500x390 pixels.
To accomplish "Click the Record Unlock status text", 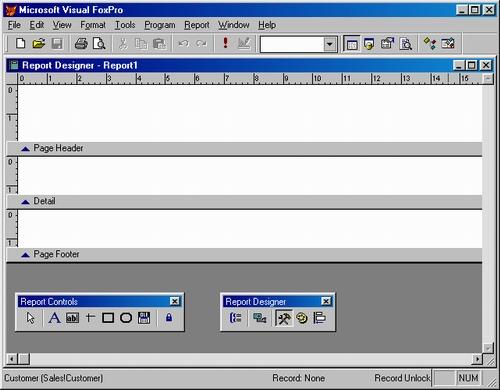I will (402, 378).
